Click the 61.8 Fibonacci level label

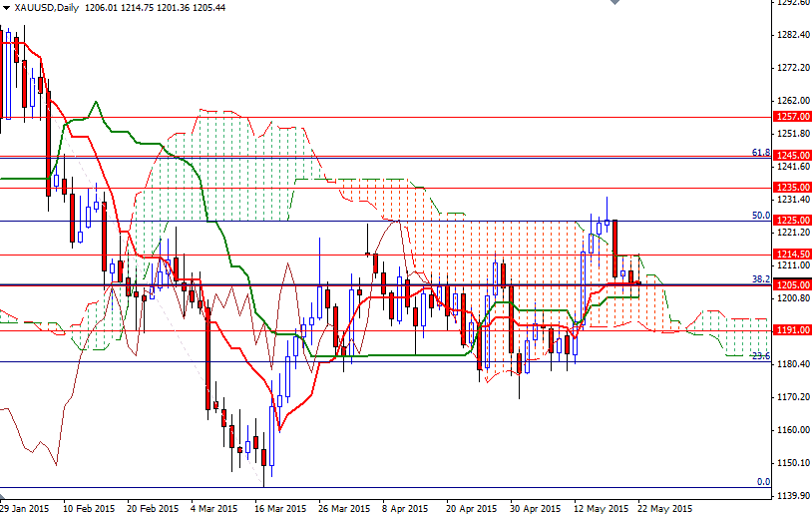pyautogui.click(x=760, y=153)
